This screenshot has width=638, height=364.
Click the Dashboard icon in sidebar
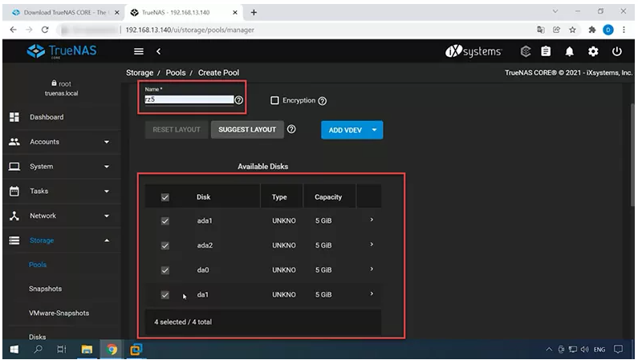click(14, 117)
